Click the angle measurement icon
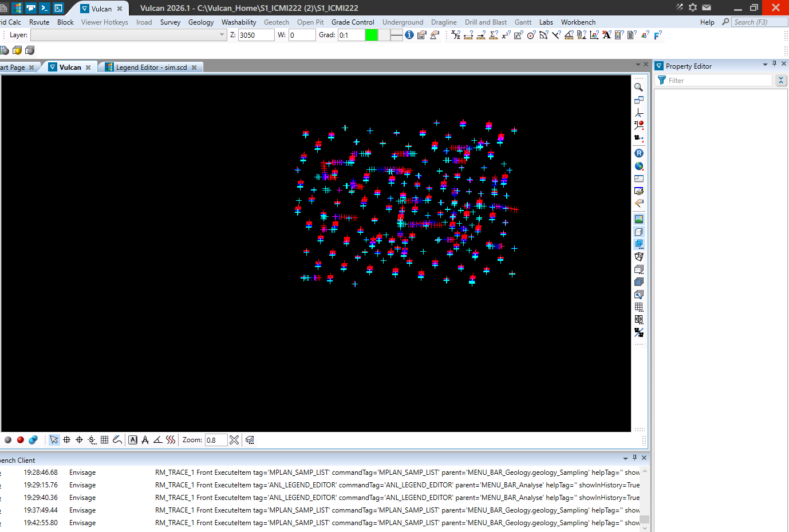Image resolution: width=789 pixels, height=532 pixels. point(158,440)
